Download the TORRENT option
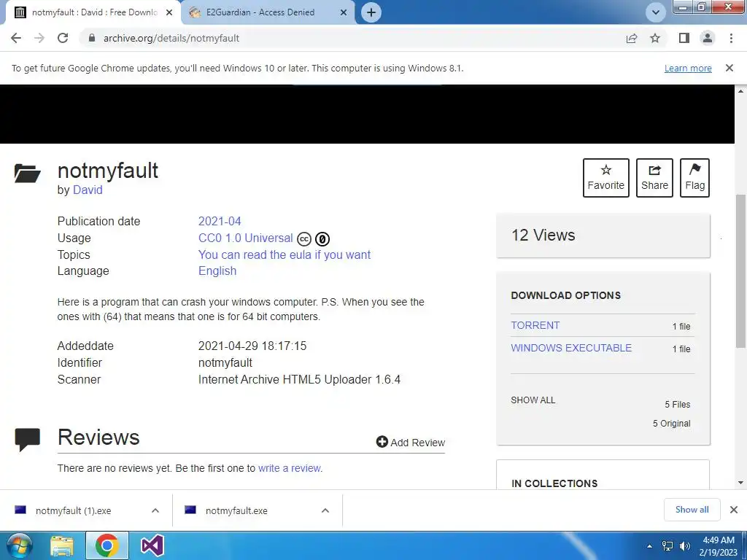This screenshot has height=560, width=747. point(535,325)
